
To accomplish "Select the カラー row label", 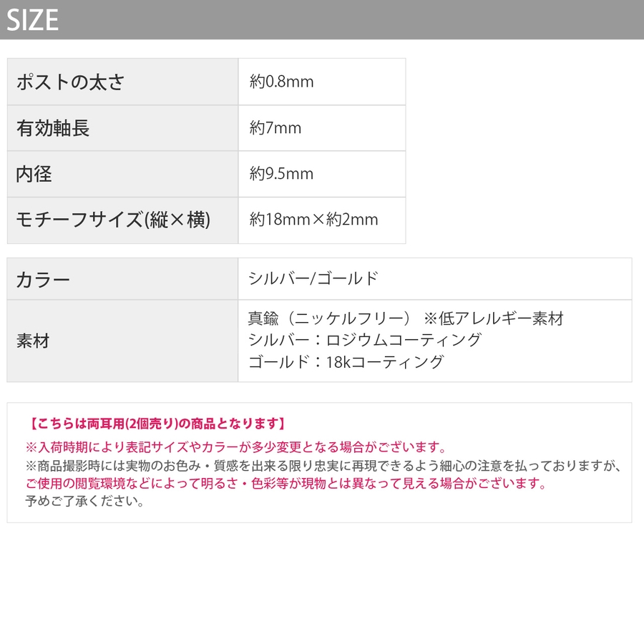I will coord(43,279).
